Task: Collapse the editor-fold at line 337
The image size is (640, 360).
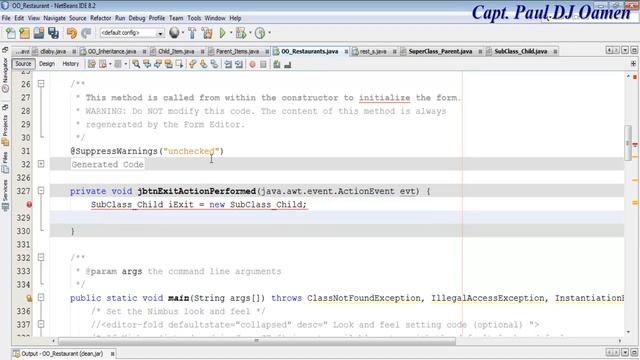Action: click(x=41, y=324)
